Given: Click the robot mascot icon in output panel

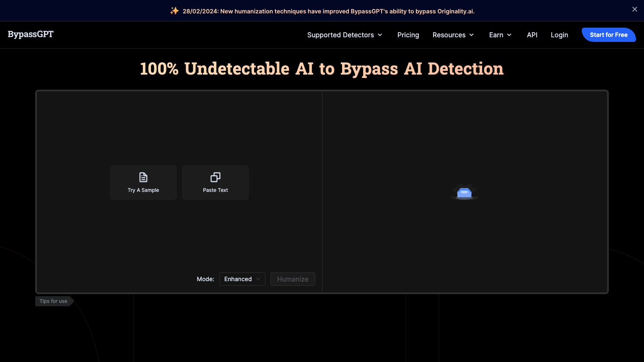Looking at the screenshot, I should coord(464,192).
